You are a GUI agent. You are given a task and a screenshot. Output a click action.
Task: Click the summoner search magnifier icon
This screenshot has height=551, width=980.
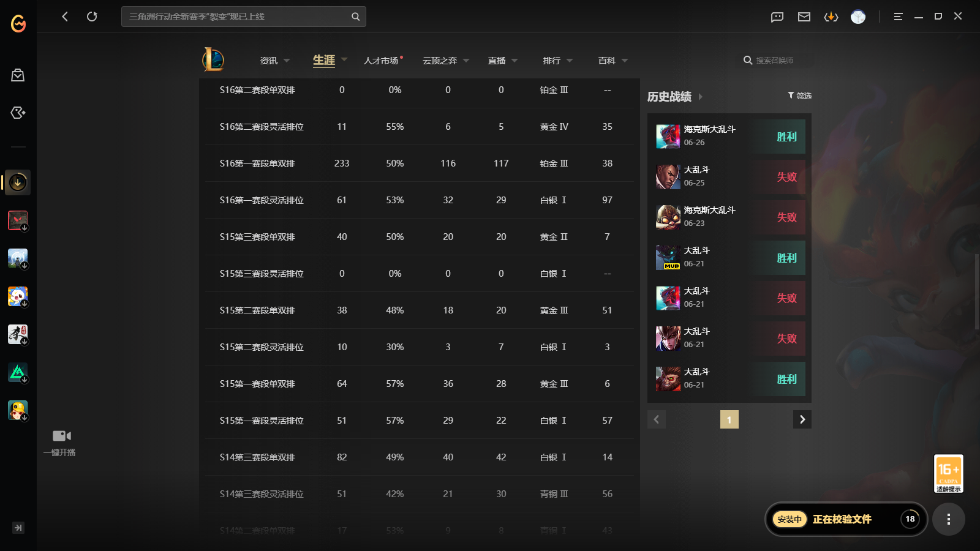748,61
